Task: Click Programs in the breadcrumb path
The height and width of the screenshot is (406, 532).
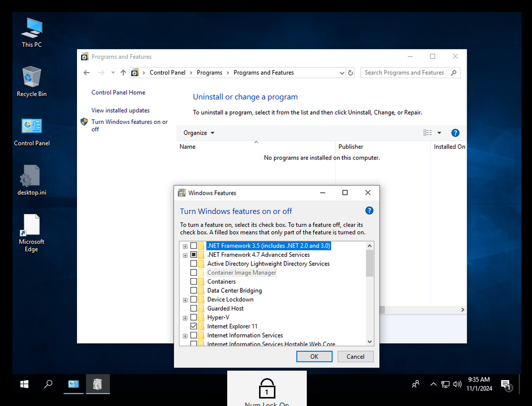Action: [209, 73]
